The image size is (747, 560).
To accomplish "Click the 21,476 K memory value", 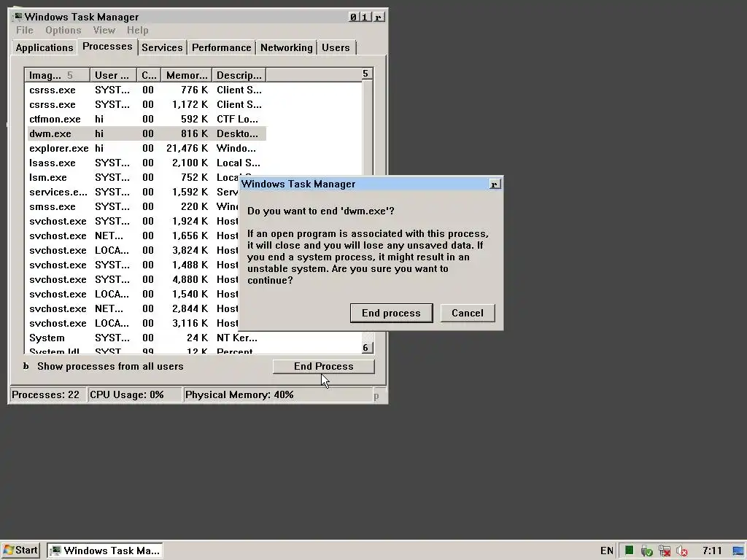I will click(187, 148).
